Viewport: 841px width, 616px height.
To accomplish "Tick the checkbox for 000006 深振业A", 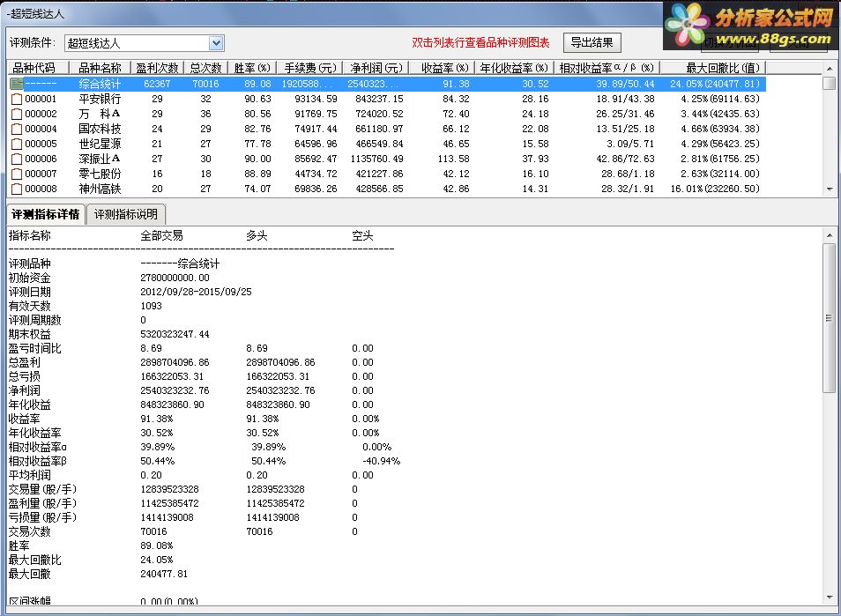I will 17,160.
